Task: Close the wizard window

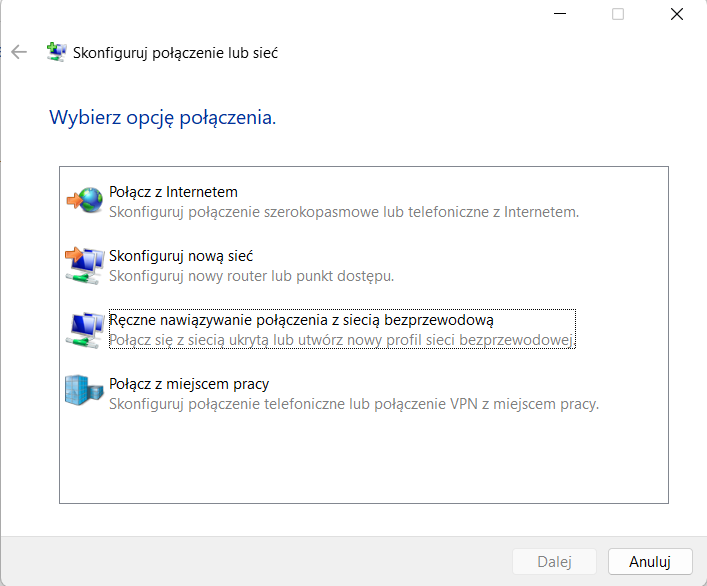Action: tap(677, 14)
